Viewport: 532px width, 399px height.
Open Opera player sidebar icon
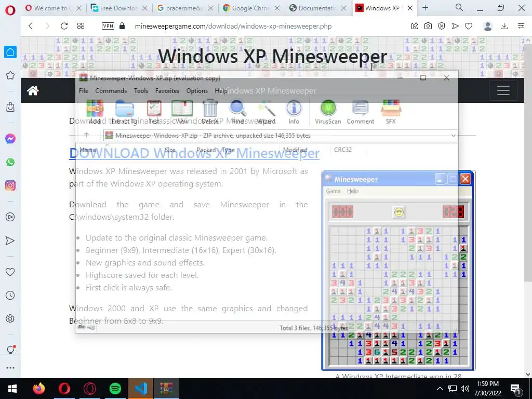(x=10, y=217)
